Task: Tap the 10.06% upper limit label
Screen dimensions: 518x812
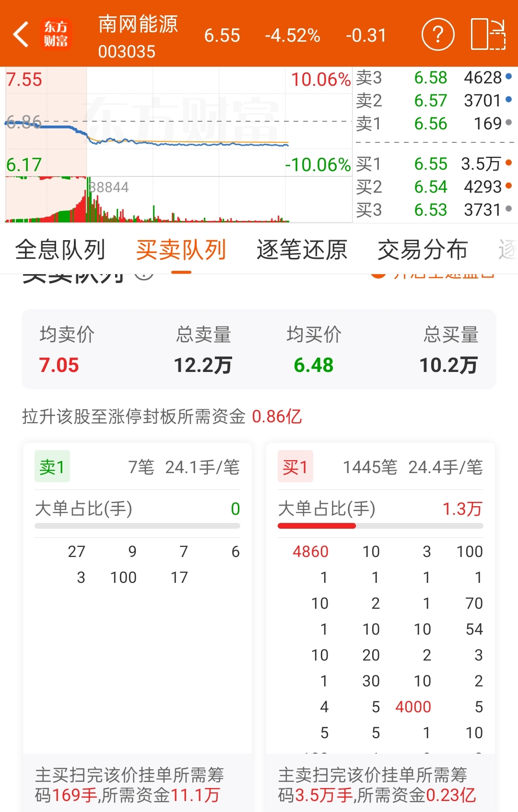Action: 321,80
